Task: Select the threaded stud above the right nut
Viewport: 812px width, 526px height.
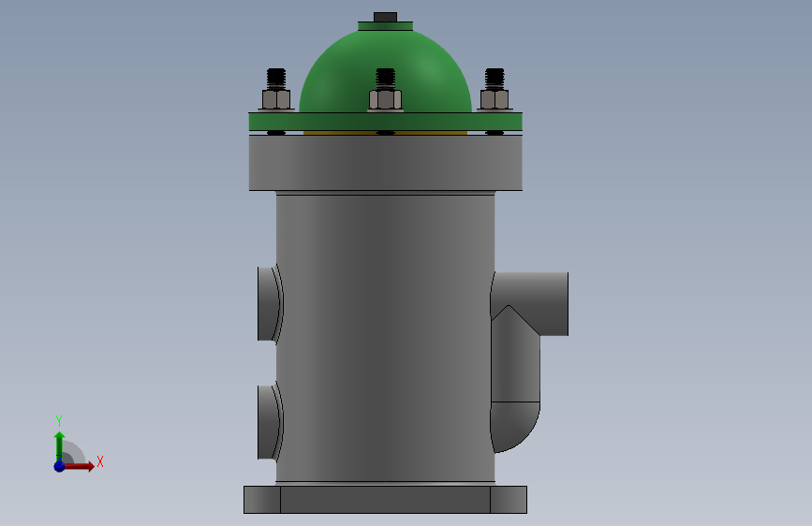Action: click(x=495, y=79)
